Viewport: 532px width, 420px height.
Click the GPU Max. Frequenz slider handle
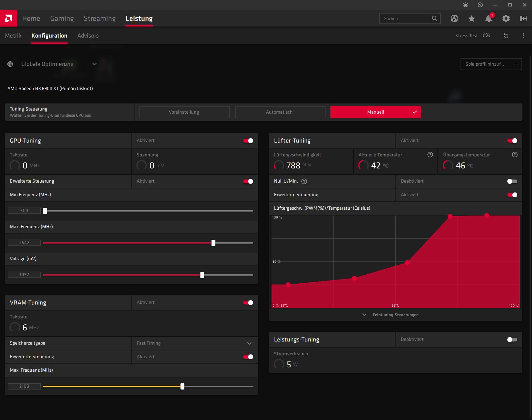[213, 243]
